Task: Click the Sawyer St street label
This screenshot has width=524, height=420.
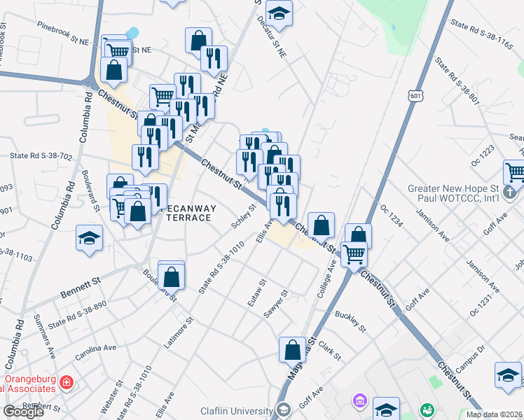Action: coord(276,304)
